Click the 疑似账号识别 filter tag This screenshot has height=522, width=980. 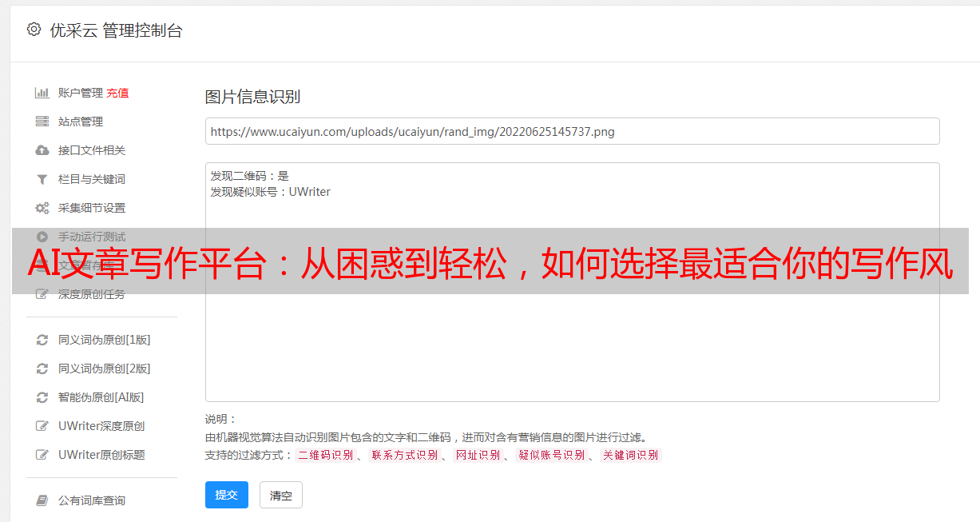[551, 455]
